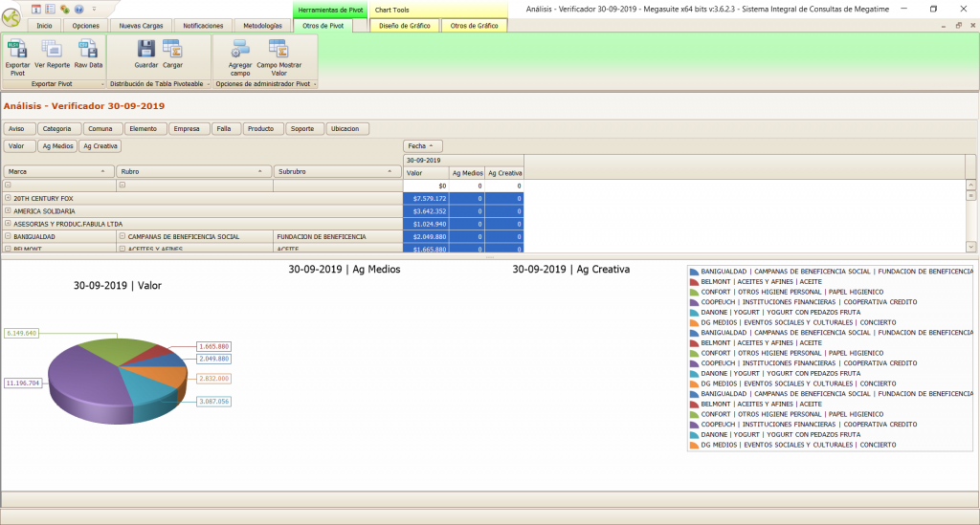Toggle sort on Subrubro row field header
Viewport: 980px width, 525px height.
point(337,172)
